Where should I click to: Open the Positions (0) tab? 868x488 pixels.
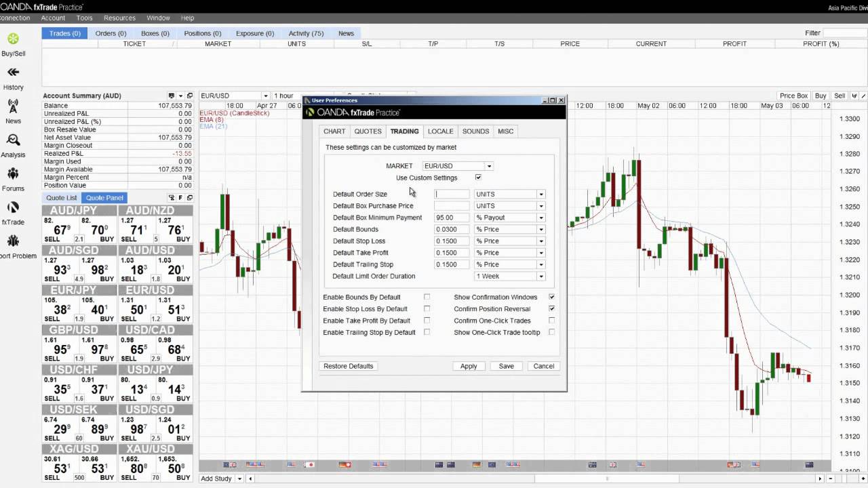point(203,33)
